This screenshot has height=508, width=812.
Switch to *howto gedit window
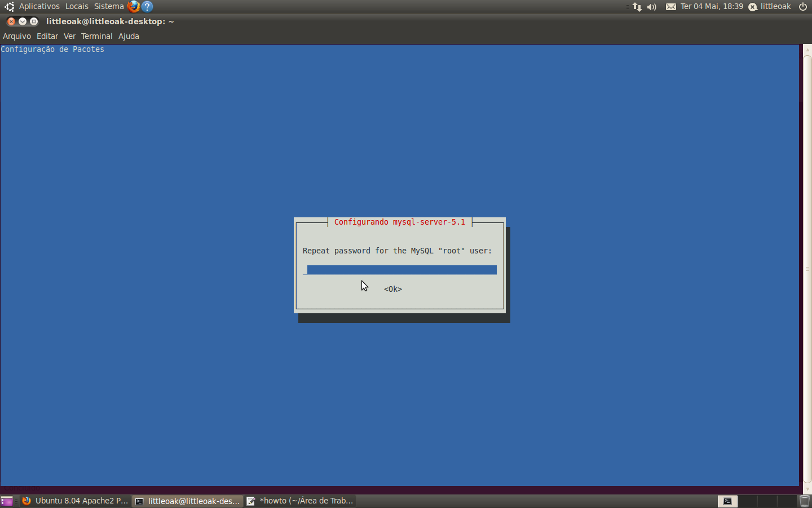(300, 501)
